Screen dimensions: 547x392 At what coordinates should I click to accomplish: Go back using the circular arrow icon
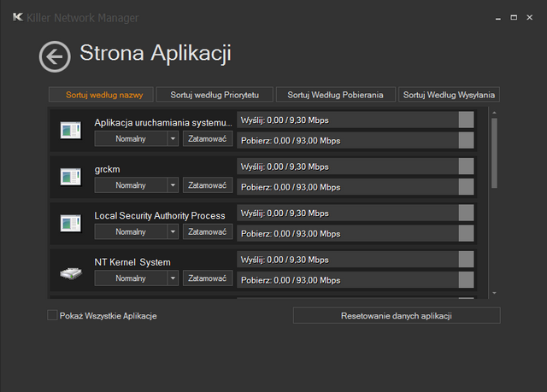pos(55,57)
